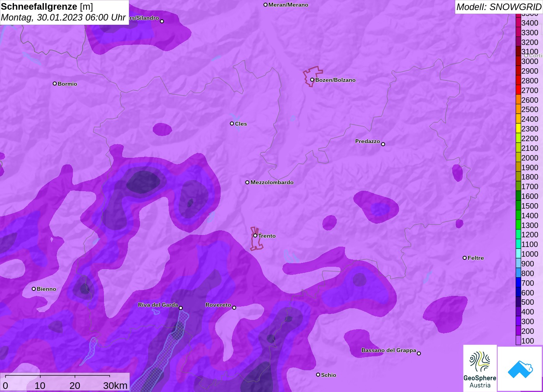
Task: Select the Bozen/Bolzano city marker
Action: 312,80
